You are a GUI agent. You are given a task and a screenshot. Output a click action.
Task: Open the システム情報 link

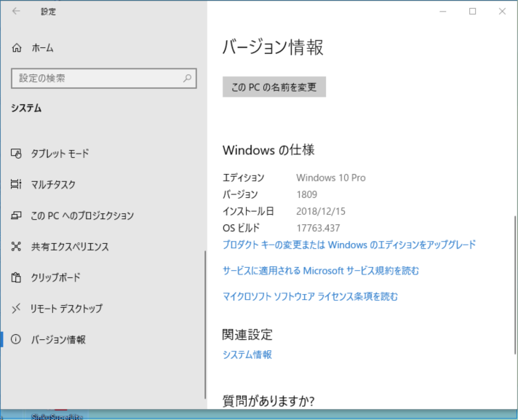247,354
